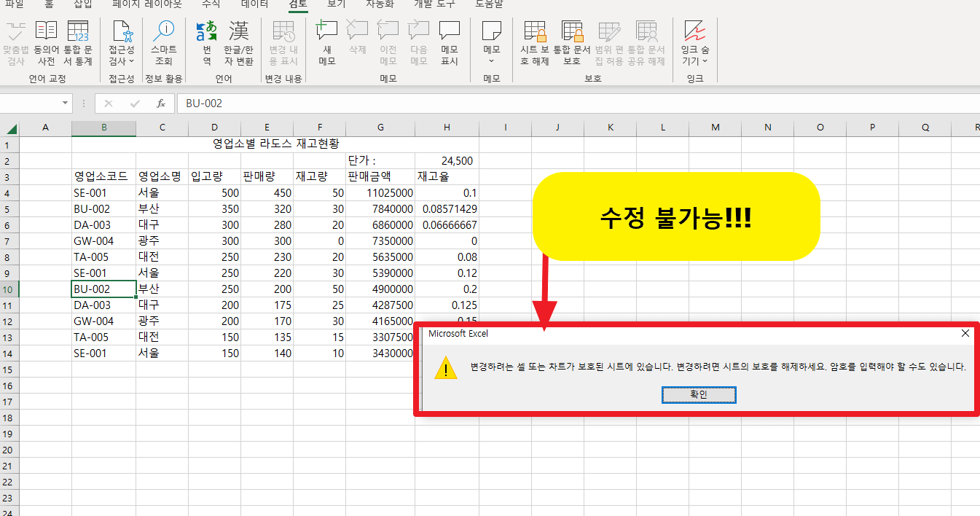980x516 pixels.
Task: Select the 재고율 header cell
Action: (x=447, y=177)
